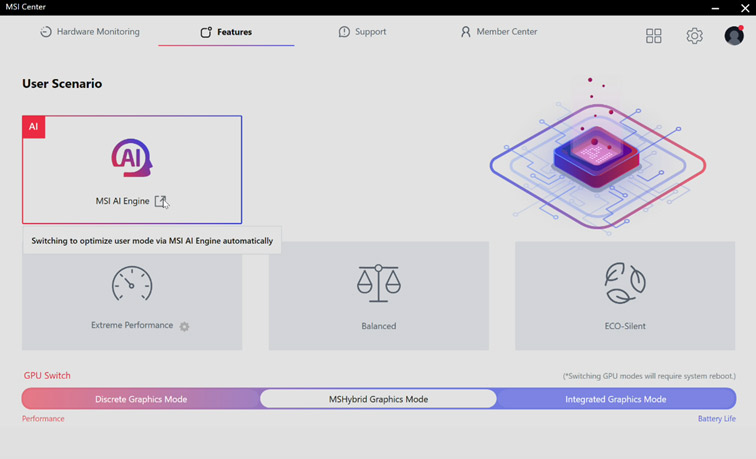The width and height of the screenshot is (756, 459).
Task: Enable Integrated Graphics Mode
Action: (x=614, y=399)
